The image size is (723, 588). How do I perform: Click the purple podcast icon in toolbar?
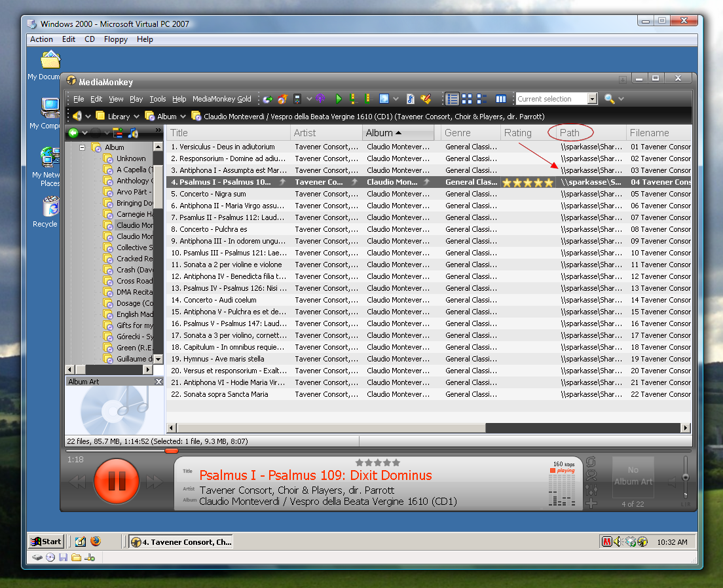click(320, 99)
